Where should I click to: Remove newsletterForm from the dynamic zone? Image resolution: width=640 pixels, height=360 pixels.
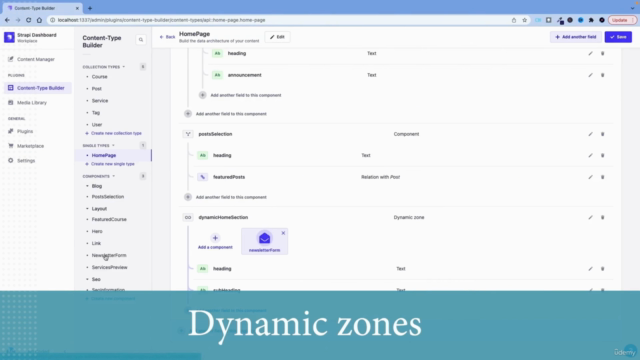283,233
